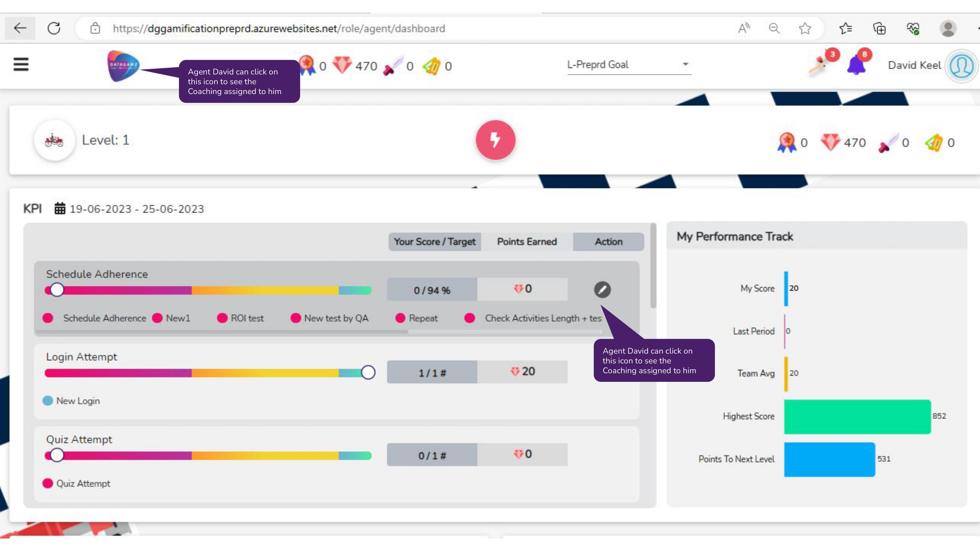Viewport: 980px width, 551px height.
Task: Click the ticket coupon icon in the header
Action: [x=432, y=66]
